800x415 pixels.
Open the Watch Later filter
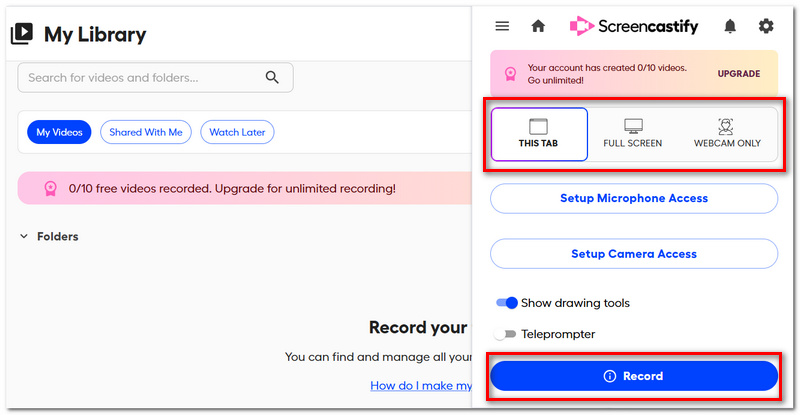(x=237, y=132)
